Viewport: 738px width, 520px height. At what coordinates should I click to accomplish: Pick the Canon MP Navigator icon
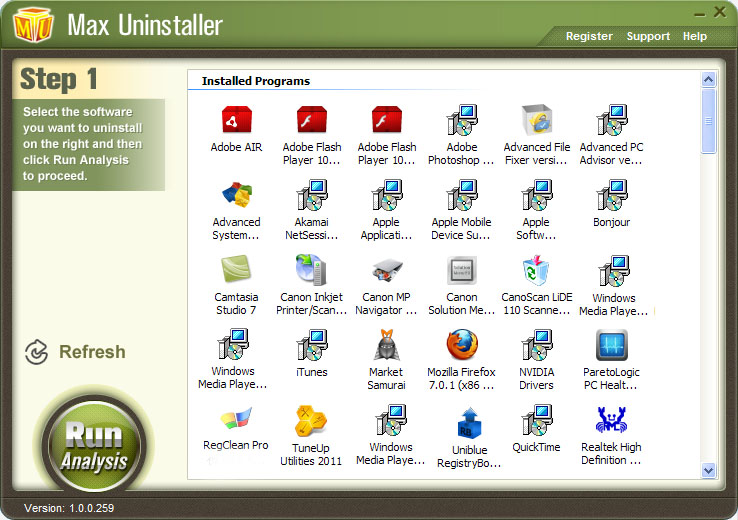pos(386,270)
